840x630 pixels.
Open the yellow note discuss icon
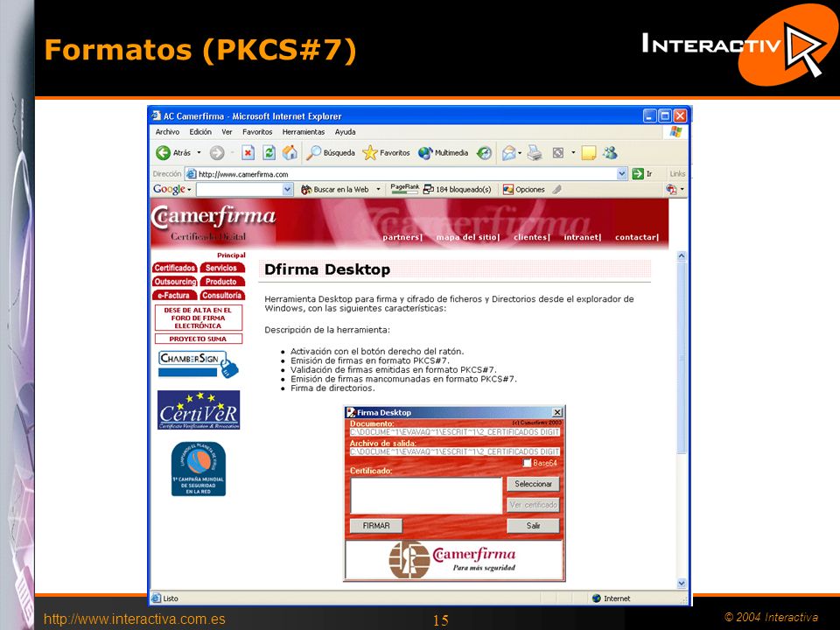click(x=588, y=153)
